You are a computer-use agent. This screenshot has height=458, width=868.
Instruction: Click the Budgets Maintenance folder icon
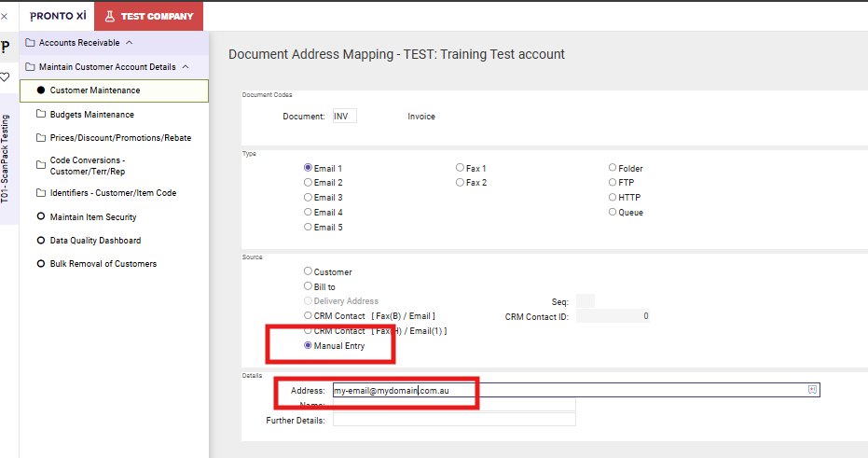pyautogui.click(x=40, y=115)
